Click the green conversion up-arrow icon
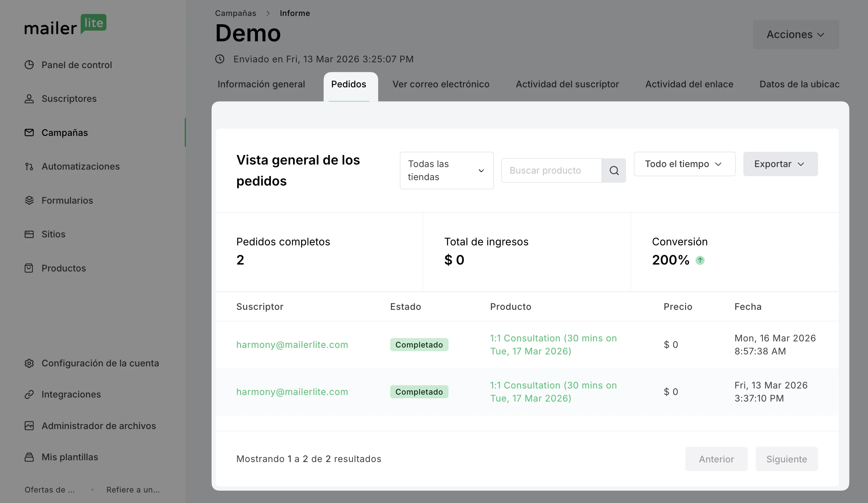Viewport: 868px width, 503px height. [700, 260]
